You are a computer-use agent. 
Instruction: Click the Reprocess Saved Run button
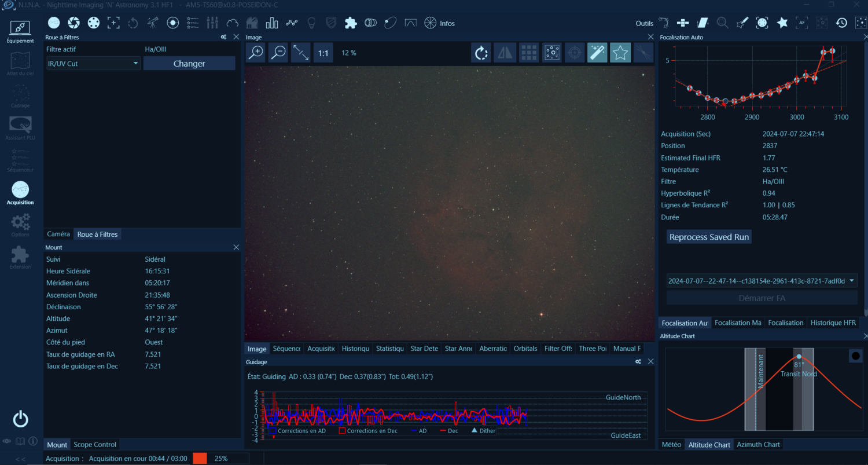(x=709, y=236)
